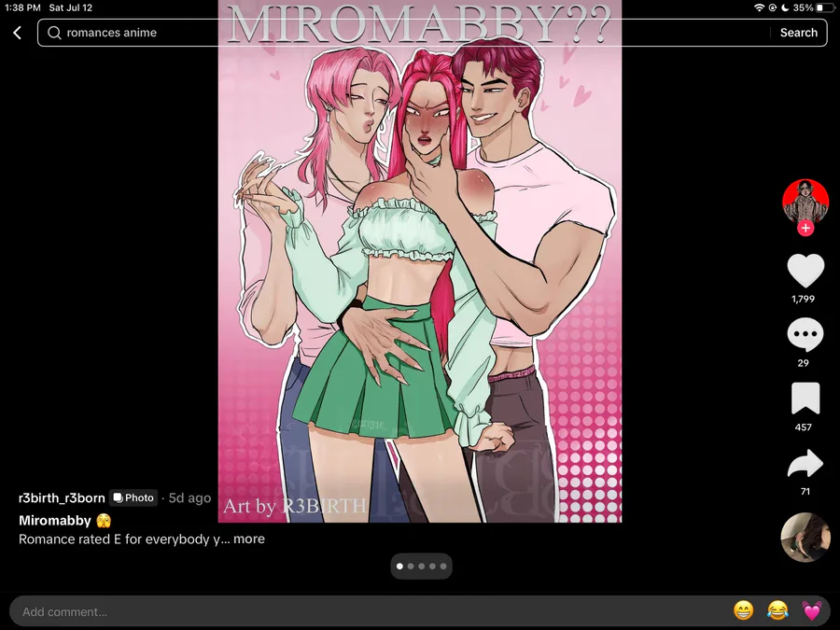Tap the 457 saves count
Viewport: 840px width, 630px height.
coord(803,427)
